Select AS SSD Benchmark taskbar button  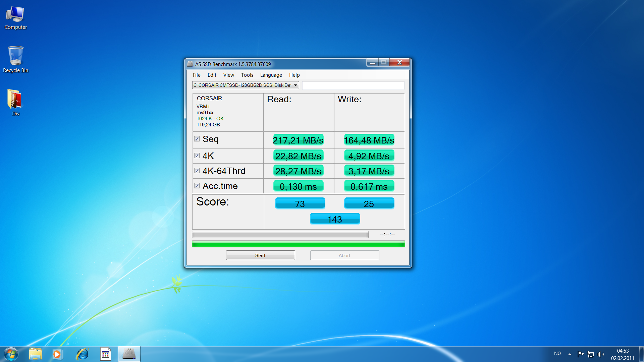click(x=129, y=354)
